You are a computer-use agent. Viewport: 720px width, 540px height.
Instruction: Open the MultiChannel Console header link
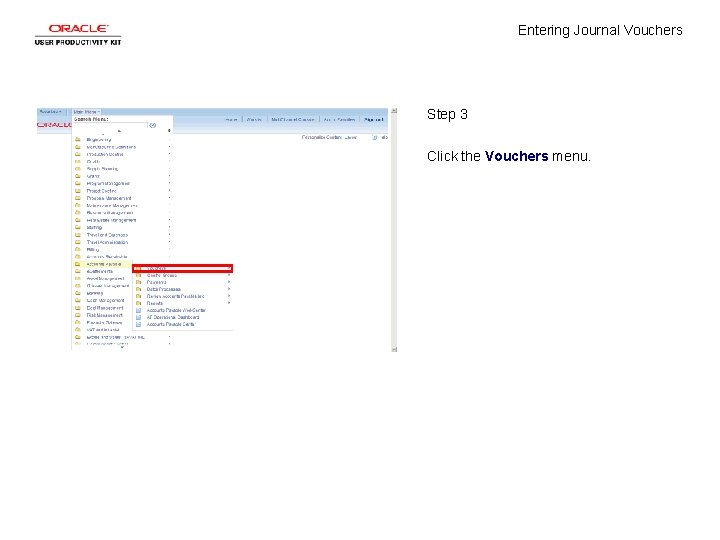[x=293, y=119]
